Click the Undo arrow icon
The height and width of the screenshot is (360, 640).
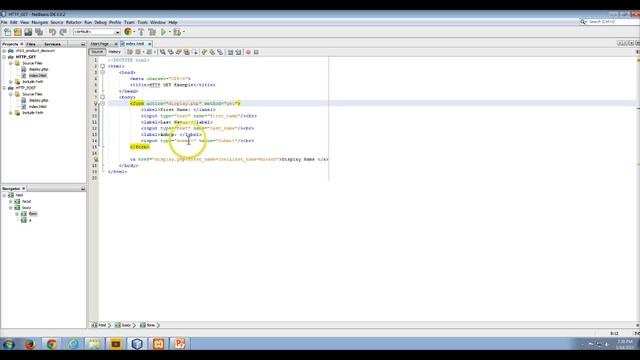tap(52, 32)
